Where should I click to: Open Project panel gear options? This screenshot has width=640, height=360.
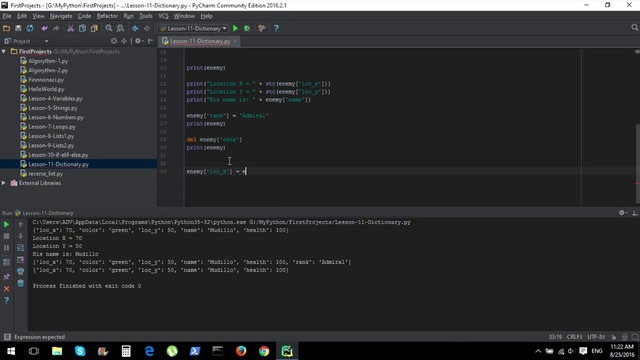[138, 41]
